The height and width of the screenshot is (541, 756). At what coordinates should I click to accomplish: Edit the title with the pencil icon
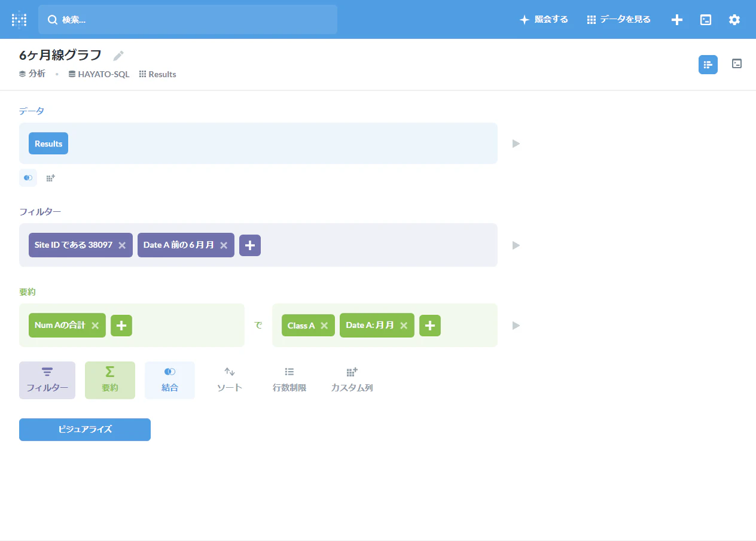point(118,56)
